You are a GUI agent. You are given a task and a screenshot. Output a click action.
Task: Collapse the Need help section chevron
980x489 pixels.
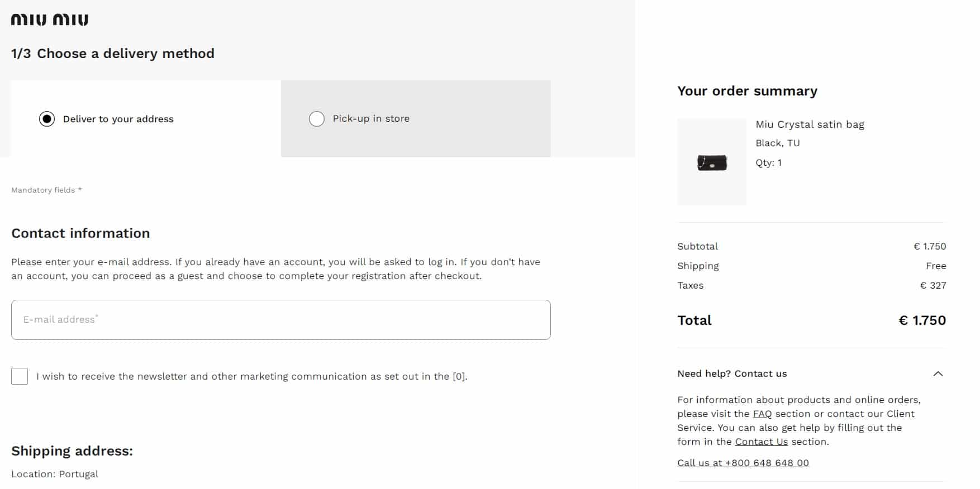pos(938,374)
